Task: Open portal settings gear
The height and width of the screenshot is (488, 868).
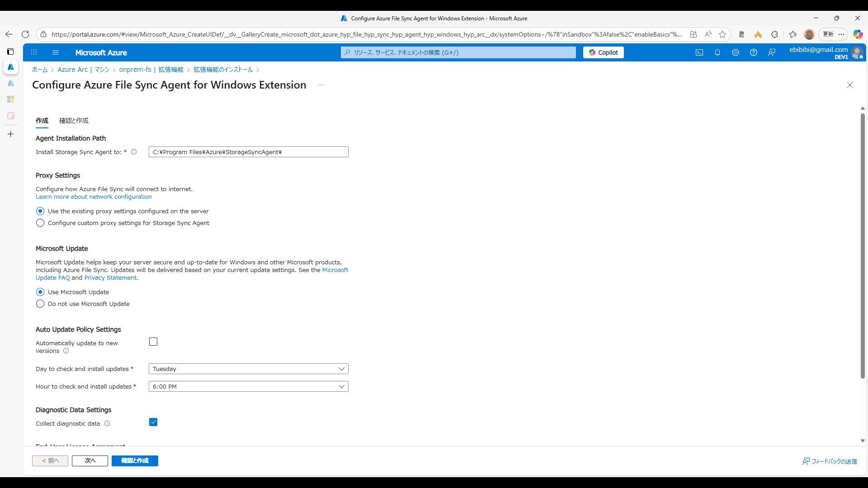Action: (736, 52)
